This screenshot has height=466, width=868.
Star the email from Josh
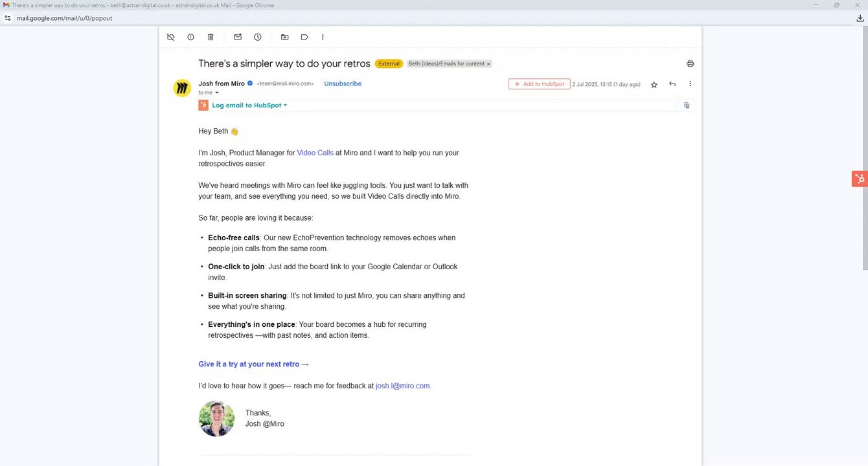tap(654, 84)
